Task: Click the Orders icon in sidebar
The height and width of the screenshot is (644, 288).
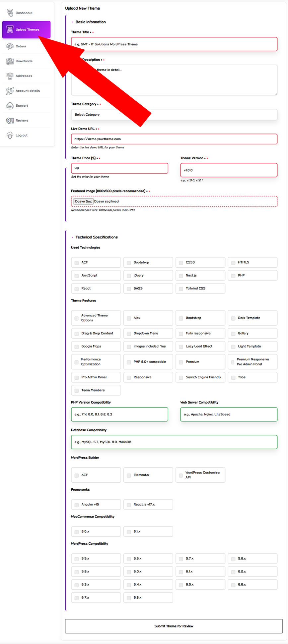Action: click(x=10, y=46)
